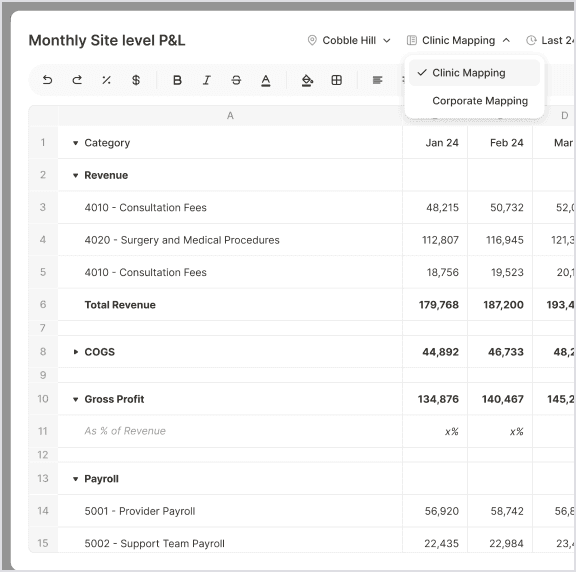
Task: Click the Jan 24 column cell
Action: 435,143
